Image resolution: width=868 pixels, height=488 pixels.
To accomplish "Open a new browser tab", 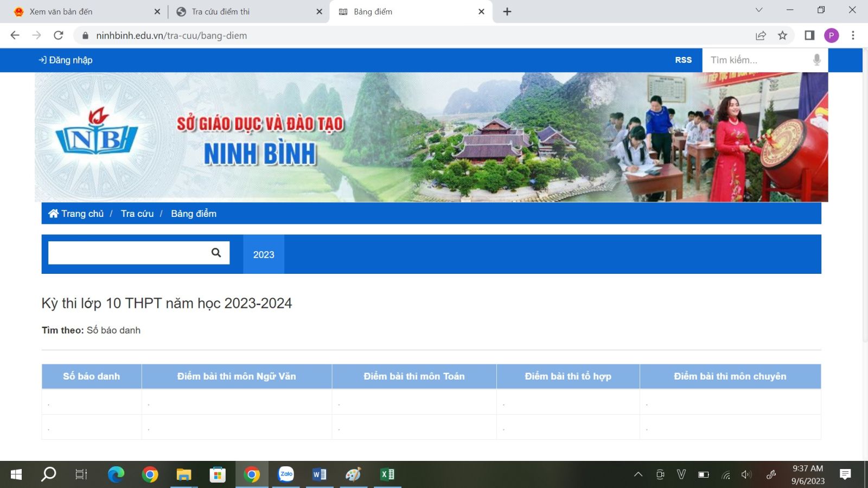I will point(507,11).
